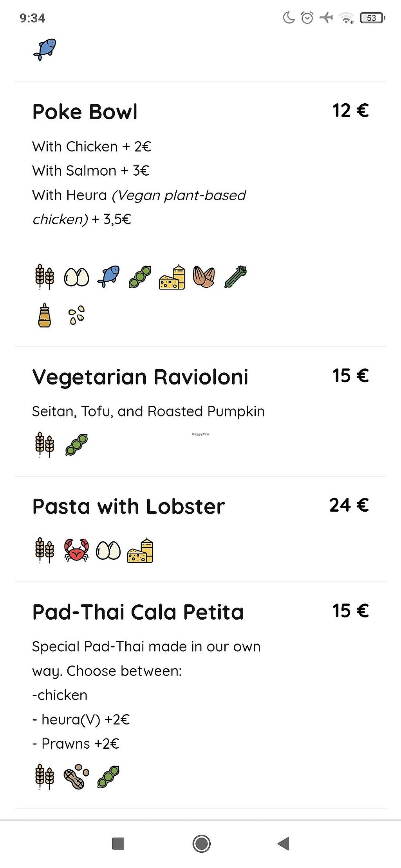Tap the nuts icon under Poke Bowl

click(204, 277)
